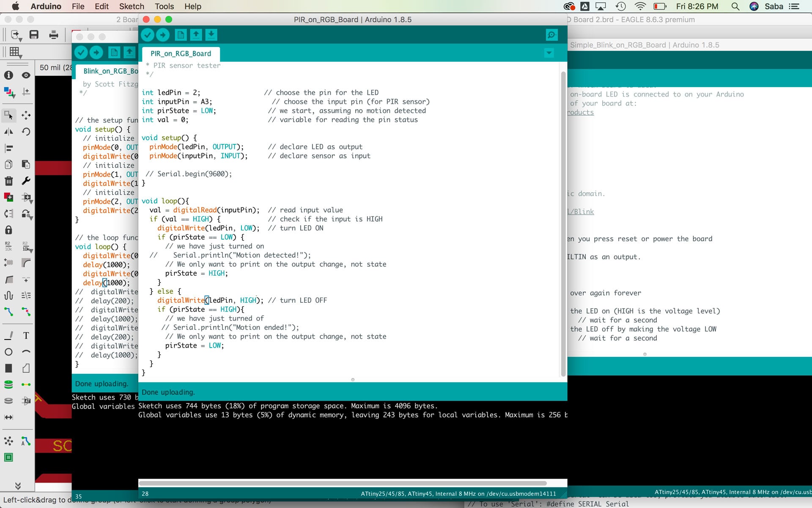Select the EAGLE Change wrench tool
The image size is (812, 508).
[26, 181]
